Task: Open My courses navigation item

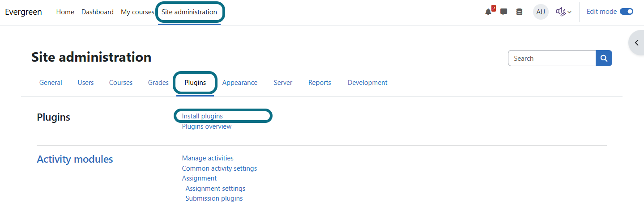Action: click(137, 12)
